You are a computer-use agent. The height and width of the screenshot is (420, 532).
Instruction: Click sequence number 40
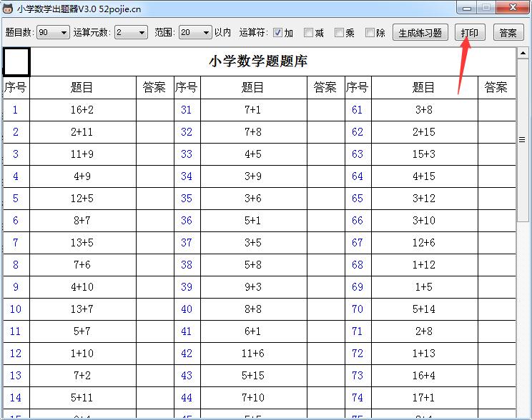point(187,309)
